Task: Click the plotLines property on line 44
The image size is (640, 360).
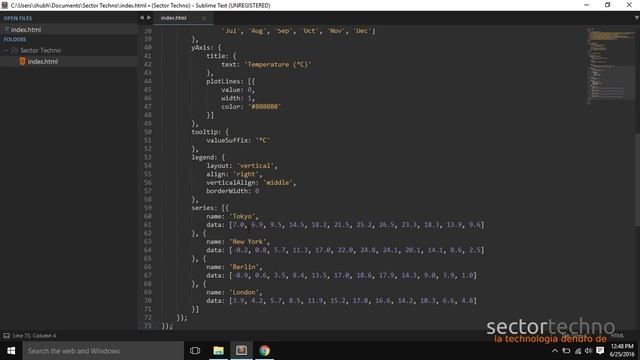Action: (x=224, y=81)
